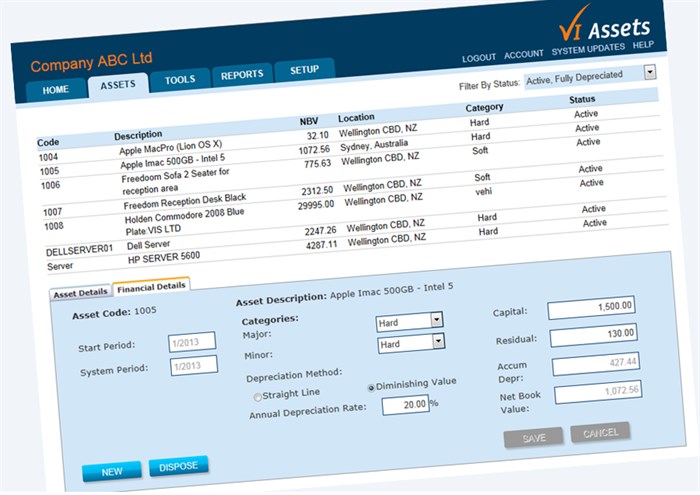Viewport: 700px width, 495px height.
Task: Click Holden Commodore 2008 Blue description
Action: coord(184,216)
